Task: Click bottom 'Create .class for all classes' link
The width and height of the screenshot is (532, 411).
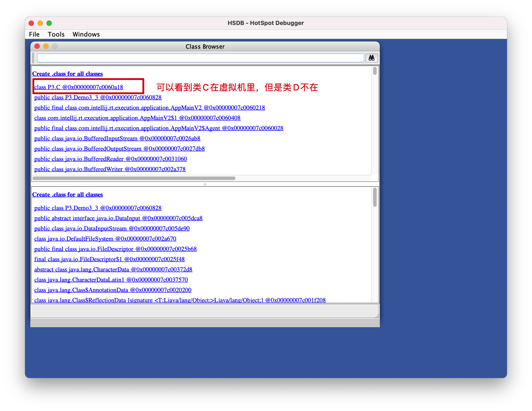Action: [67, 195]
